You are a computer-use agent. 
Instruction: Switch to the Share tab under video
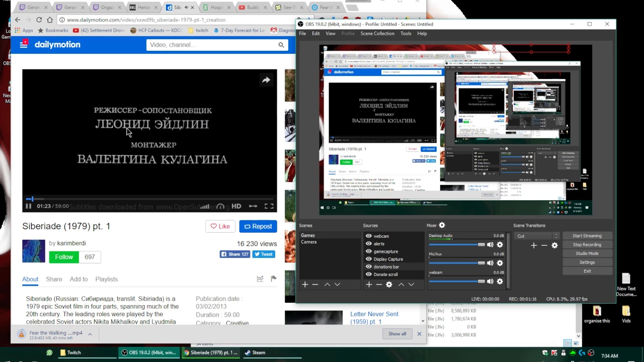coord(54,279)
